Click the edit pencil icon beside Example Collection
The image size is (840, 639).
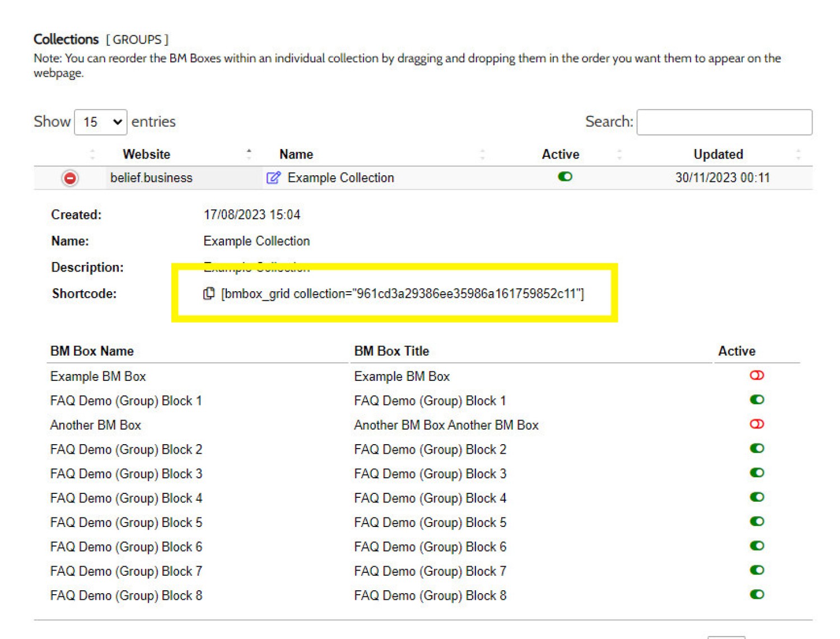[273, 178]
